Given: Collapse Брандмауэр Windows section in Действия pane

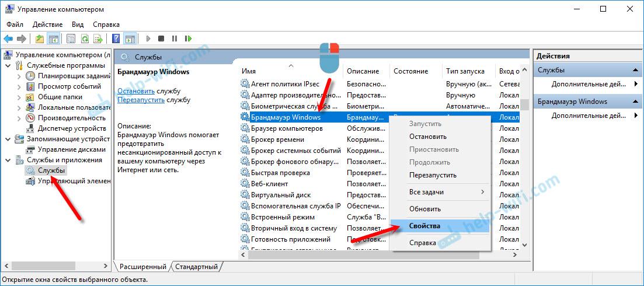Looking at the screenshot, I should pos(635,102).
